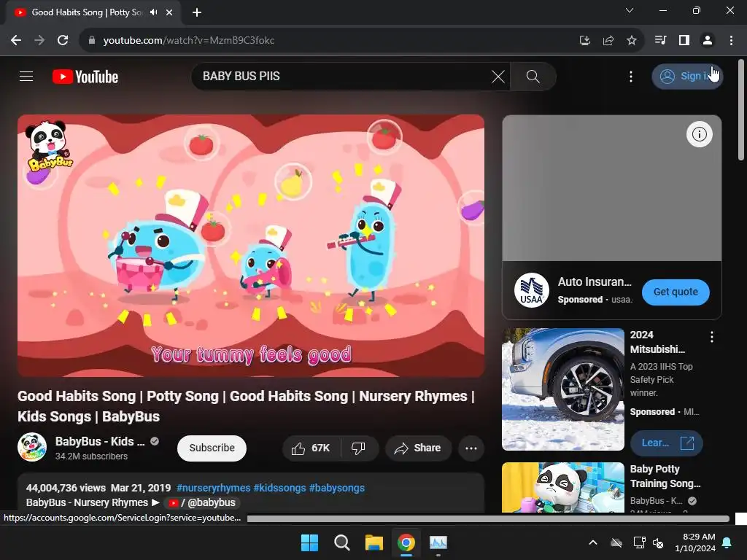
Task: Open Windows taskbar search
Action: [341, 542]
